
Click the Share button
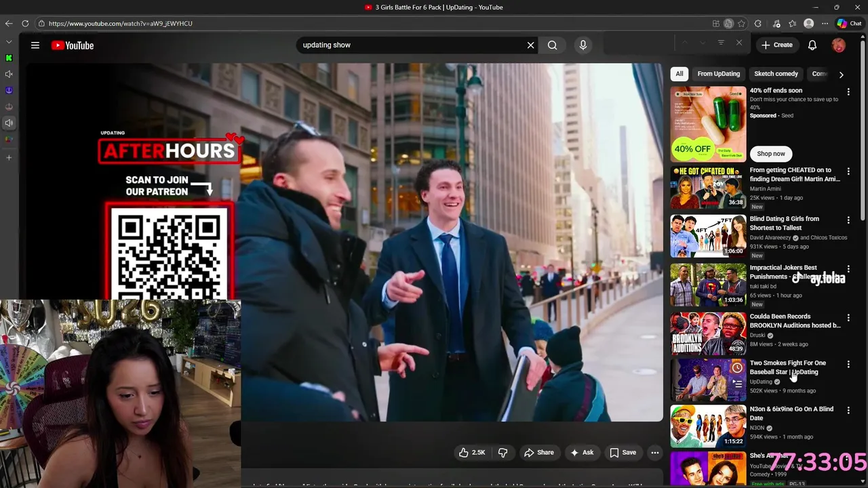[x=538, y=453]
